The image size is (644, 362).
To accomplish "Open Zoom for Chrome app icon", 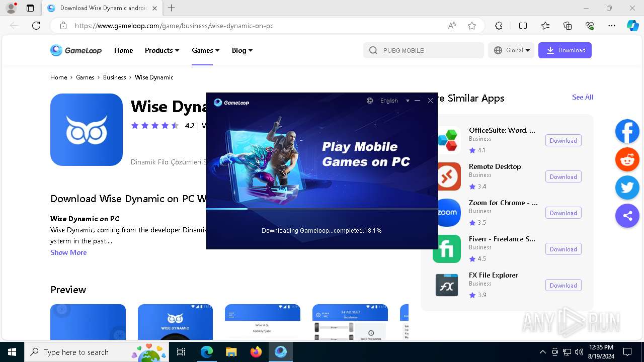I will tap(447, 213).
